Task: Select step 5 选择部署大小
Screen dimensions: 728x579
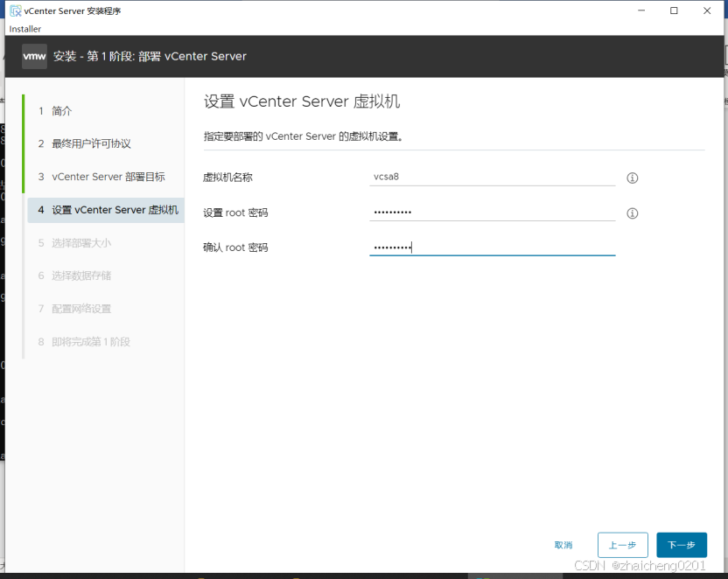Action: point(74,243)
